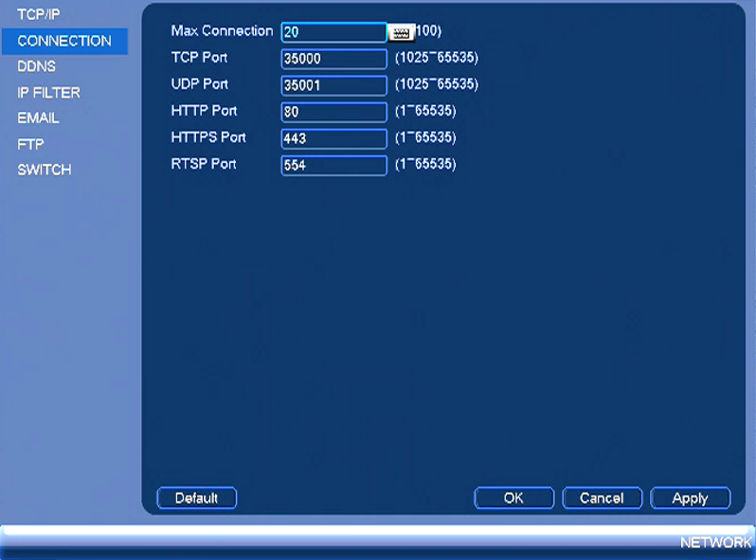
Task: Edit the UDP Port value 35001
Action: coord(333,85)
